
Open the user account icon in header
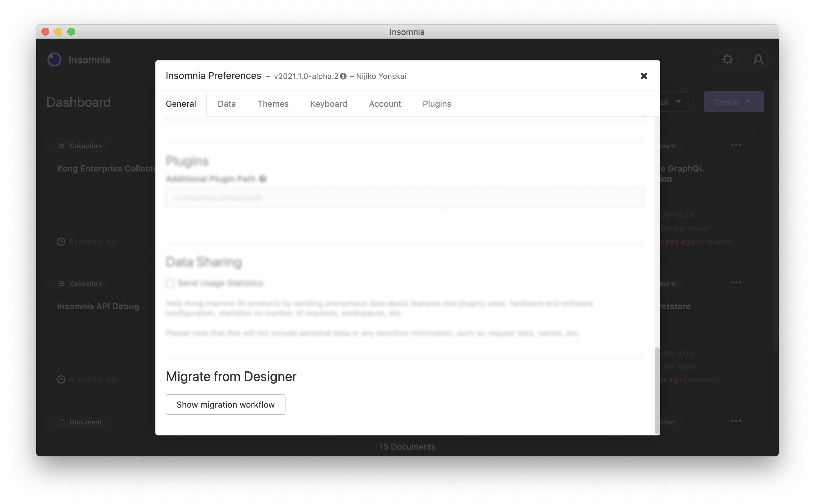(x=758, y=59)
